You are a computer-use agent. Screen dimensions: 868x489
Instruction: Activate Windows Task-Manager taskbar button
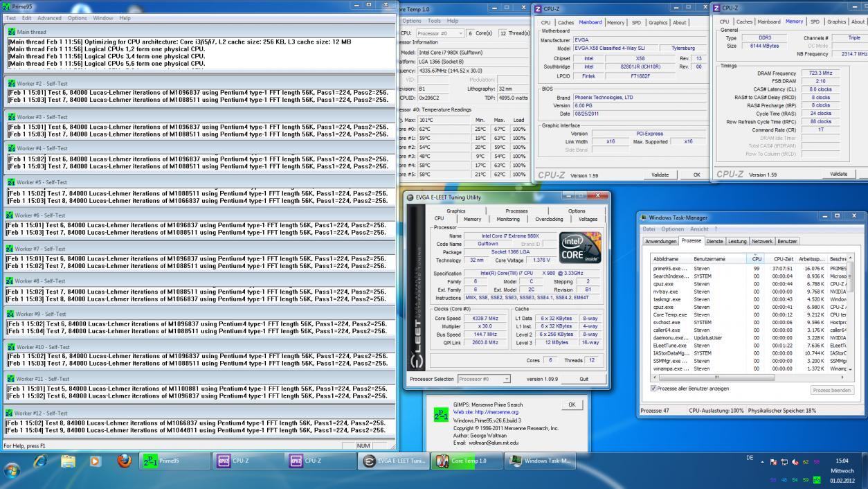pyautogui.click(x=540, y=461)
